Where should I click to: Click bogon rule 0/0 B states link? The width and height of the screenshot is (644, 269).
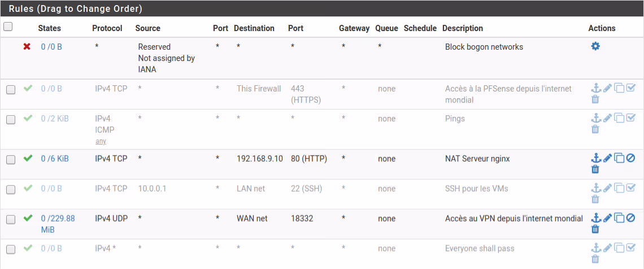pos(51,47)
